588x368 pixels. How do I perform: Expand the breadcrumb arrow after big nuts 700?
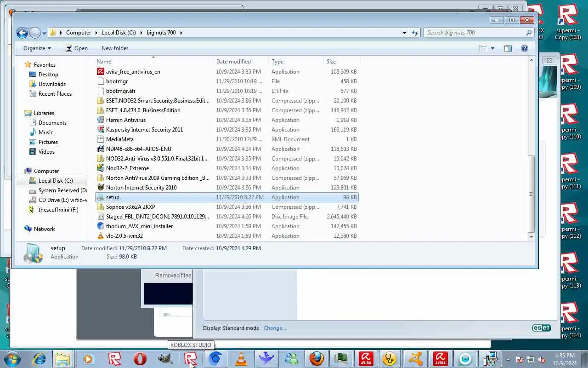pos(181,33)
